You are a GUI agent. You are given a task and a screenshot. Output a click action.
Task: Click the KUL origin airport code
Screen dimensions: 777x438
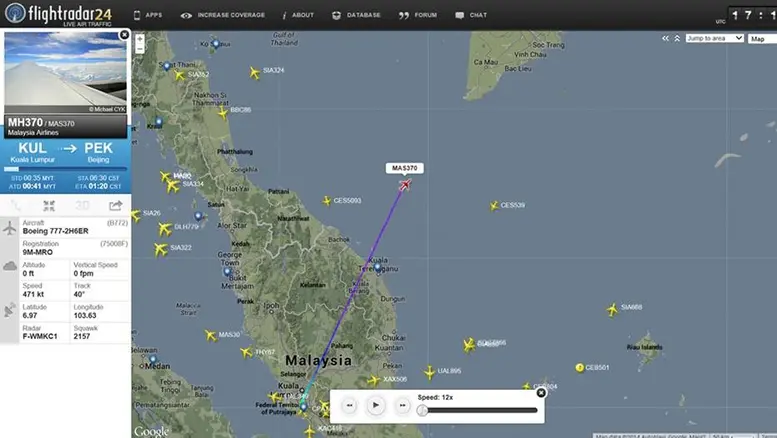tap(33, 148)
